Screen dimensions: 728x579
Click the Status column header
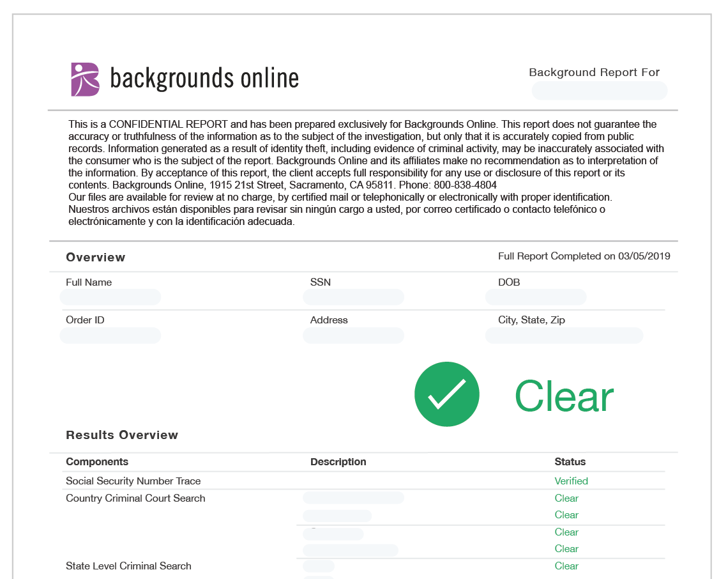coord(570,461)
